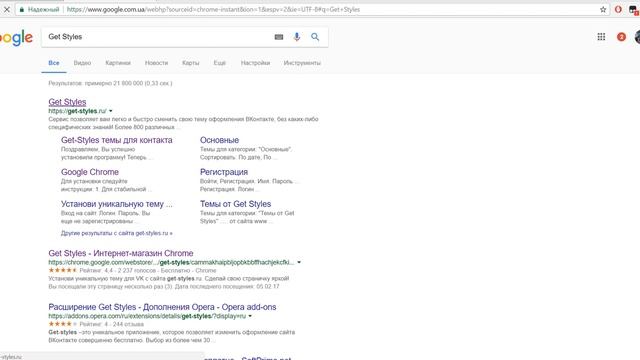Open the Opera extension icon in toolbar
Viewport: 640px width, 360px height.
618,9
